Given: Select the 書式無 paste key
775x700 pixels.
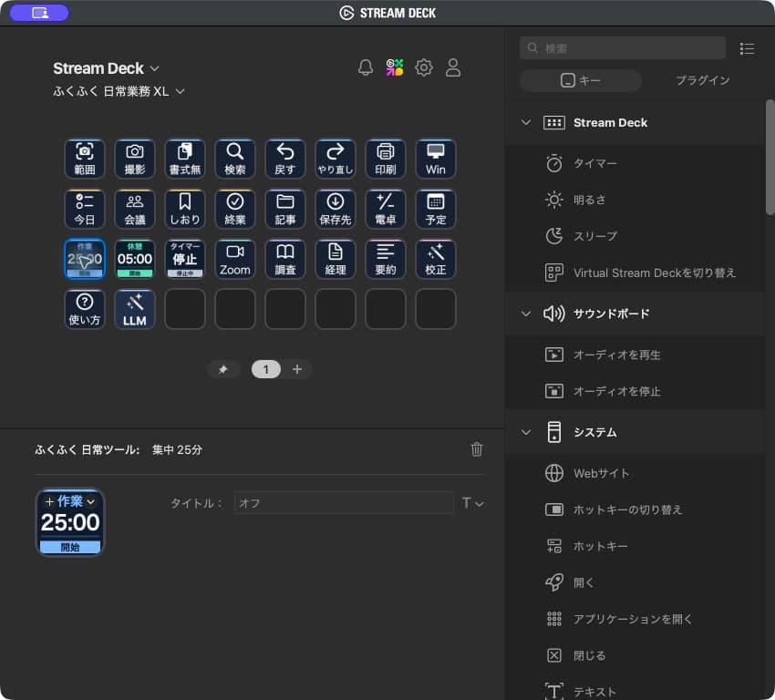Looking at the screenshot, I should point(185,159).
